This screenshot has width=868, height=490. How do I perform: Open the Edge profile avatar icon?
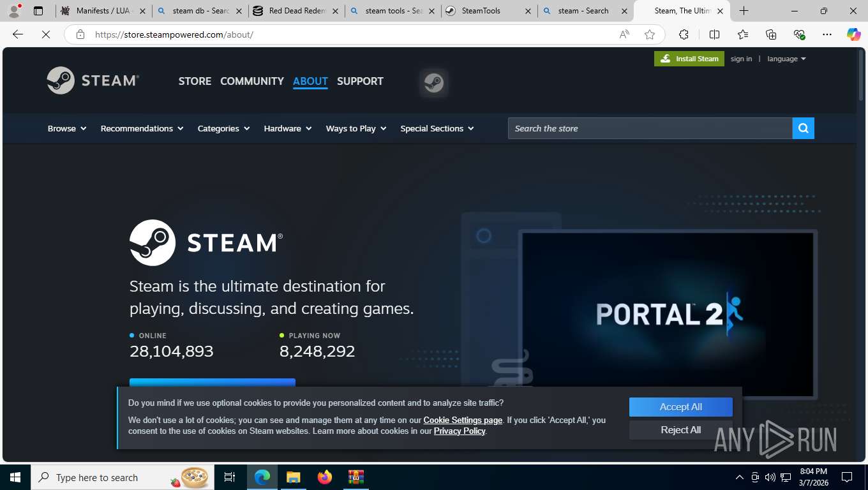14,11
